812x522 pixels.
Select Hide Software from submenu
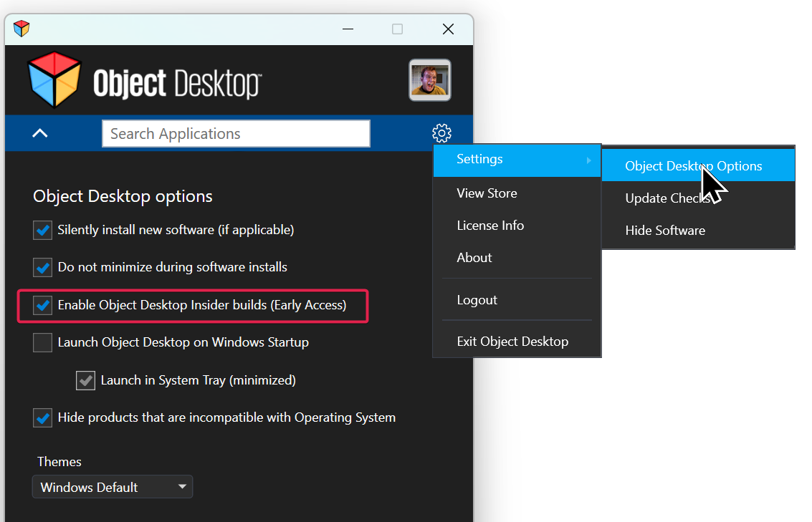tap(665, 231)
